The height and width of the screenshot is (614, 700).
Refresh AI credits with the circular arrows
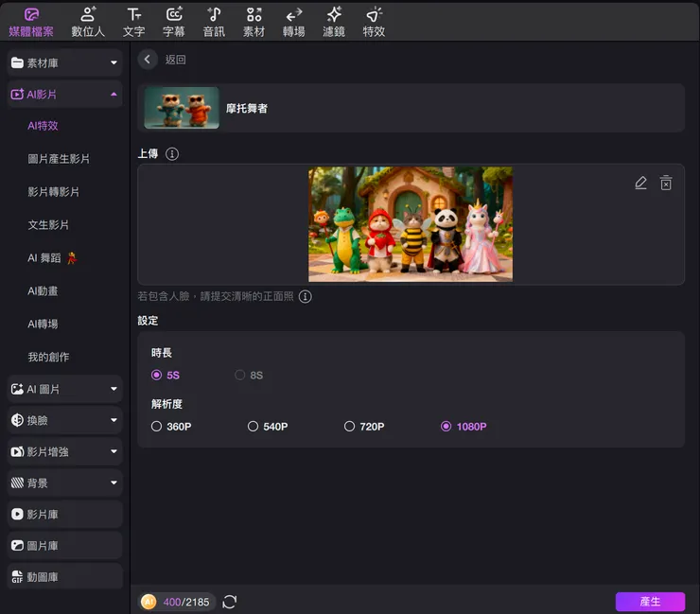(230, 602)
